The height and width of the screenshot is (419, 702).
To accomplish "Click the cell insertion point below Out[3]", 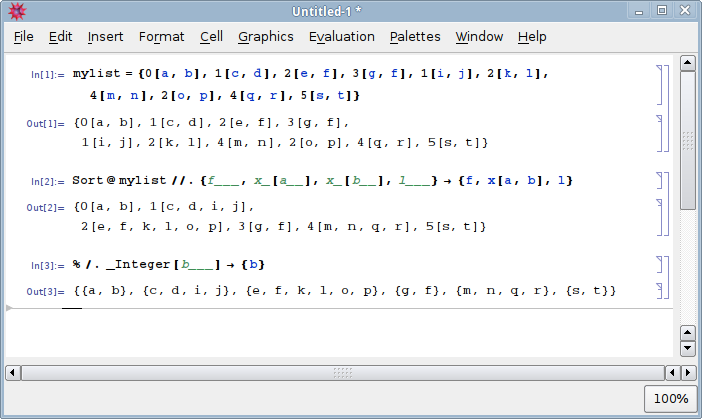I will [x=338, y=308].
